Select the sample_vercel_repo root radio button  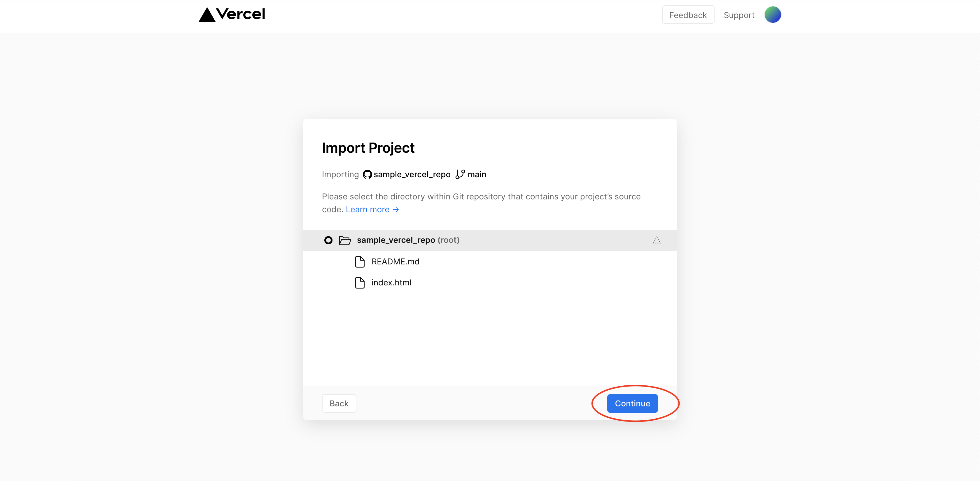[x=328, y=240]
